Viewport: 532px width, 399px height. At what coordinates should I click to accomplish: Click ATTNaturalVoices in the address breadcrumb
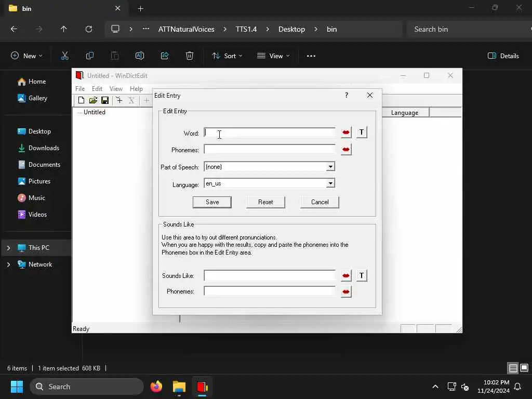(x=187, y=29)
